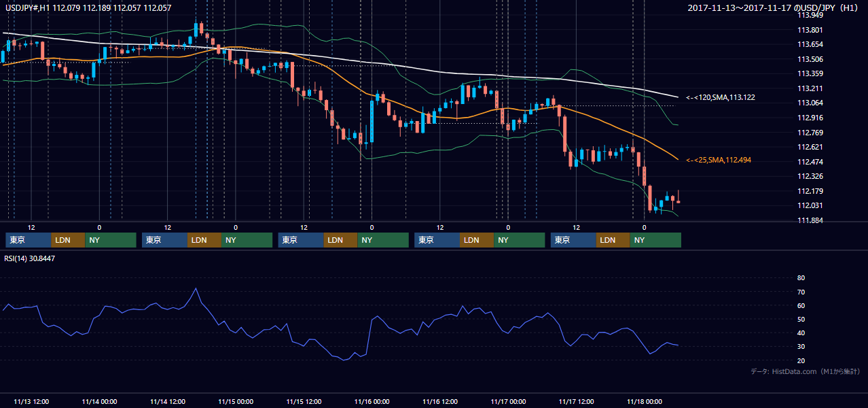Click RSI axis level 70
Image resolution: width=868 pixels, height=408 pixels.
click(x=801, y=292)
